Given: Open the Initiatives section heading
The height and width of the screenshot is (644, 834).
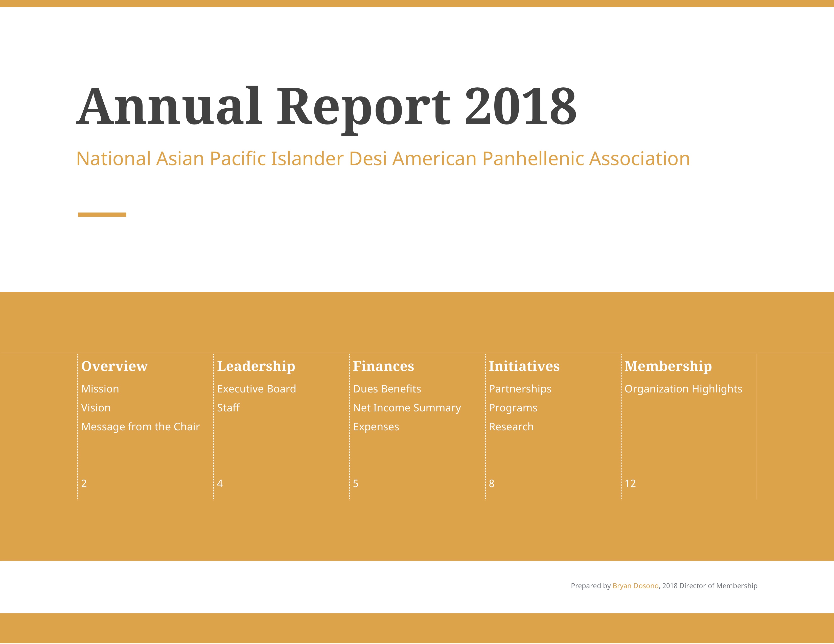Looking at the screenshot, I should tap(524, 366).
